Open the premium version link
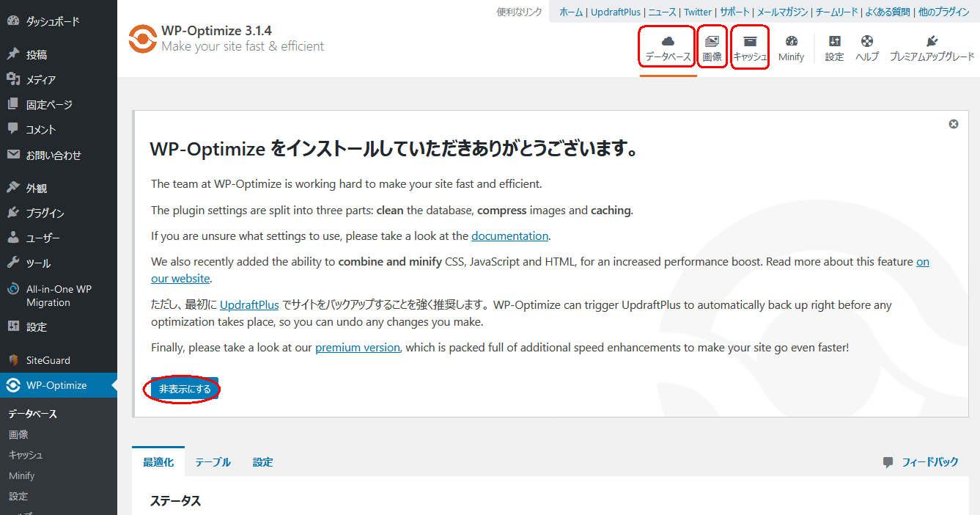Image resolution: width=980 pixels, height=515 pixels. click(x=358, y=347)
